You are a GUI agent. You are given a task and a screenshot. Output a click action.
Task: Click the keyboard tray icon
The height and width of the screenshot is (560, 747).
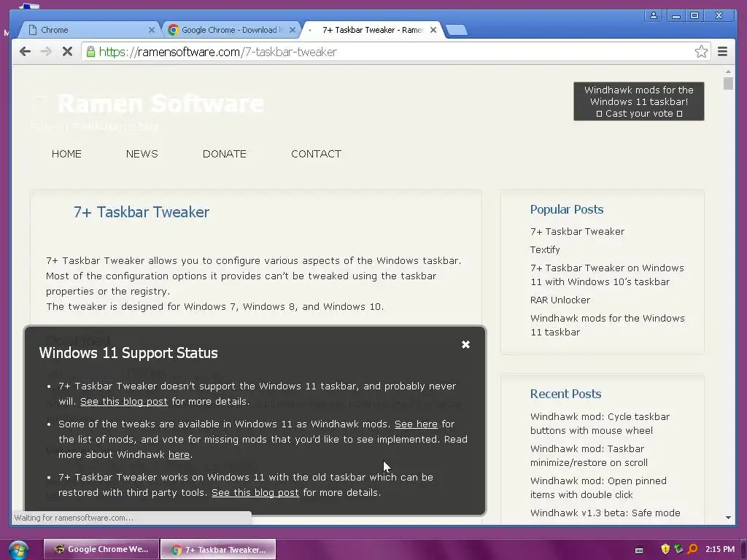tap(639, 550)
